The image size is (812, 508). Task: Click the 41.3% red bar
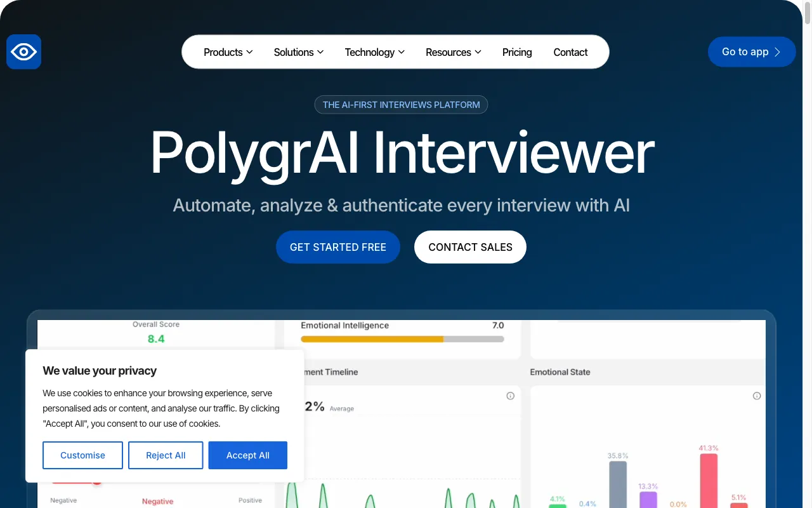709,480
